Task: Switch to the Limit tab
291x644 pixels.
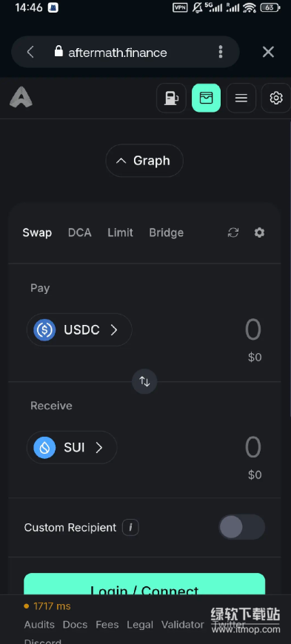Action: 121,233
